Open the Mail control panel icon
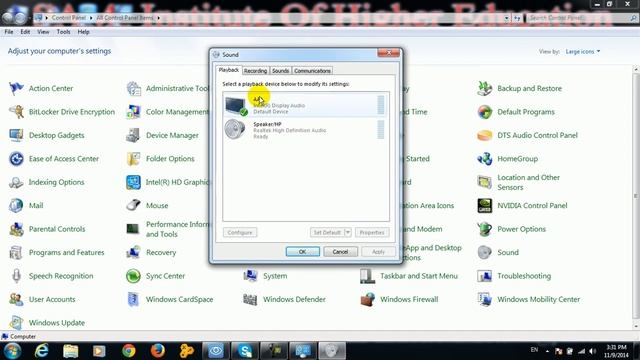Screen dimensions: 640x360 [x=16, y=205]
